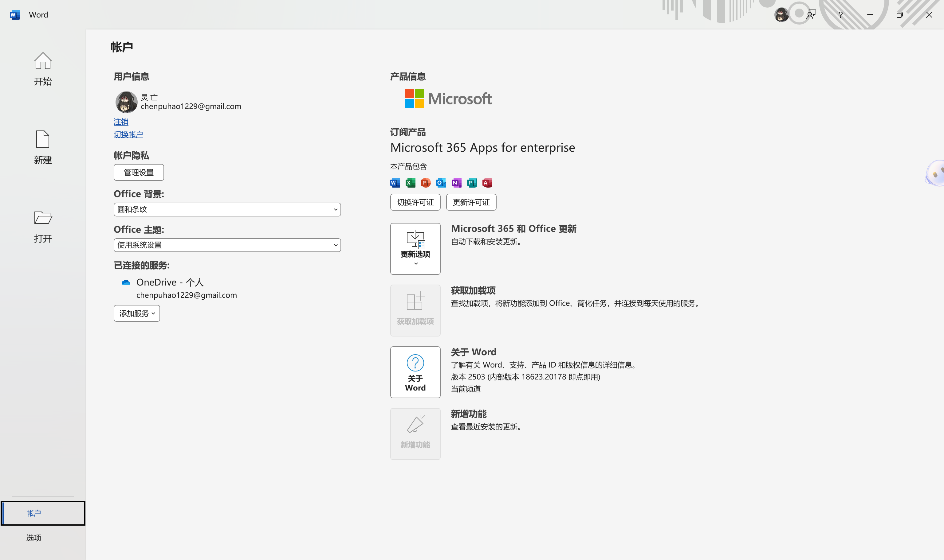This screenshot has width=944, height=560.
Task: Click the 版本 2503 version text
Action: [x=525, y=377]
